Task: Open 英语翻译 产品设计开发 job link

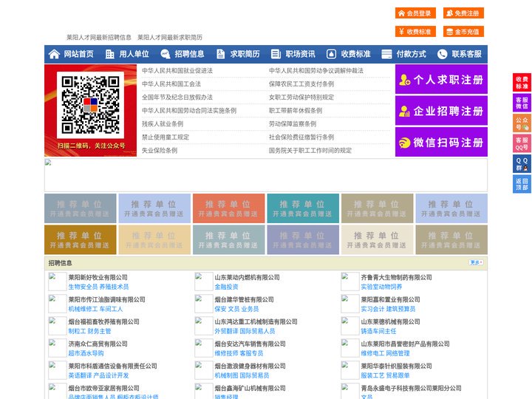Action: 98,375
